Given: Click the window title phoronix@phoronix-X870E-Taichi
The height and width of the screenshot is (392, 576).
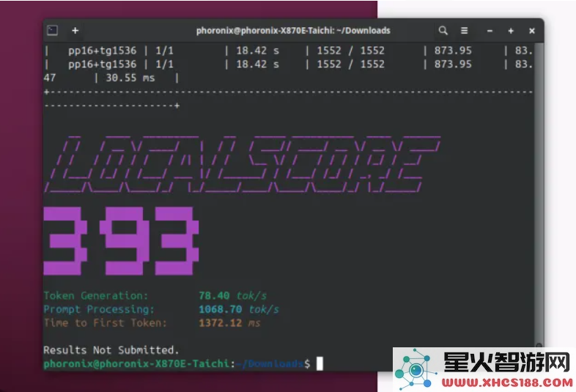Looking at the screenshot, I should 293,31.
